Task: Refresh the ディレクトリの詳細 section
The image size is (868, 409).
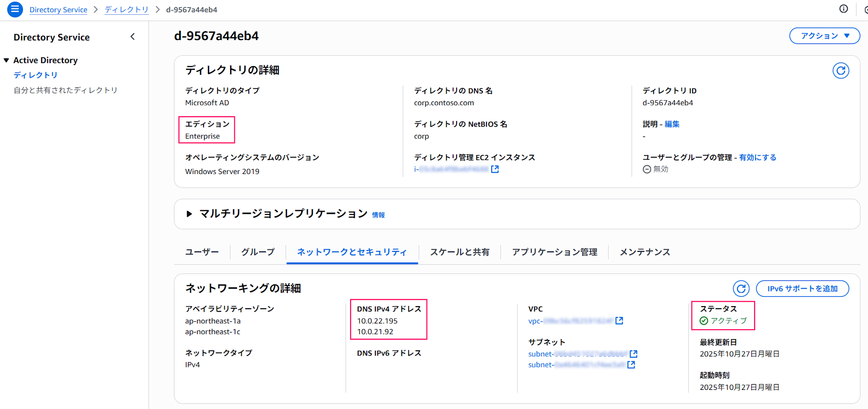Action: pyautogui.click(x=841, y=70)
